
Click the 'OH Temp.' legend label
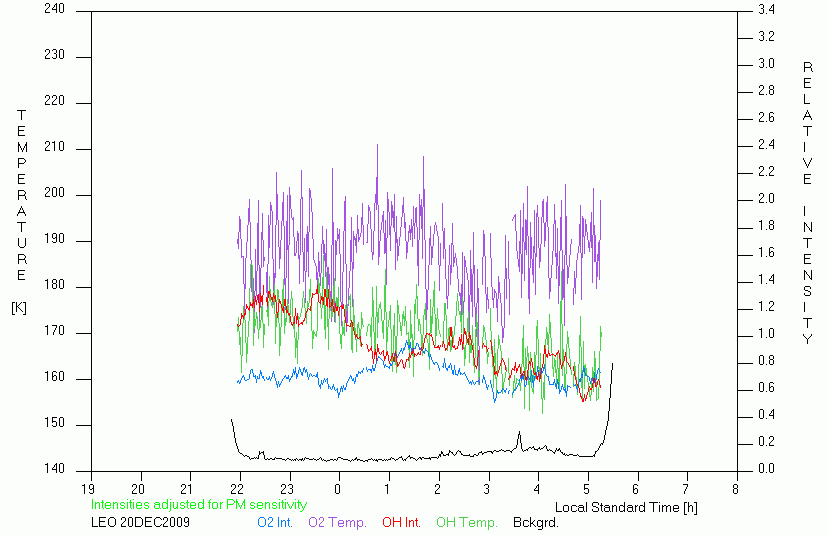466,523
